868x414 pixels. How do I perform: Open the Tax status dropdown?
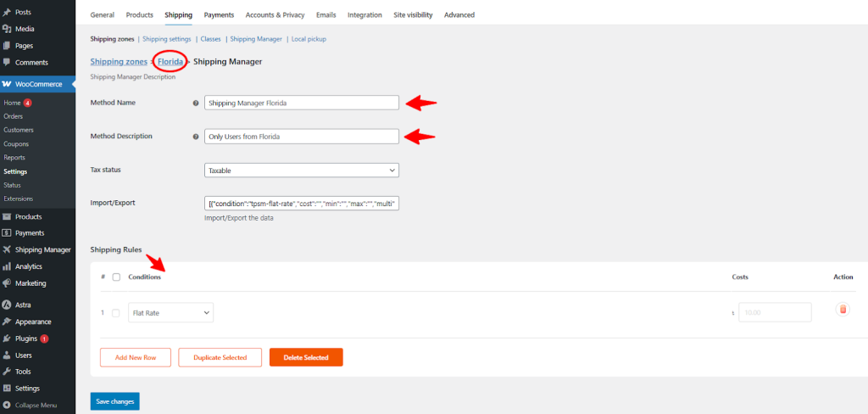pos(301,171)
